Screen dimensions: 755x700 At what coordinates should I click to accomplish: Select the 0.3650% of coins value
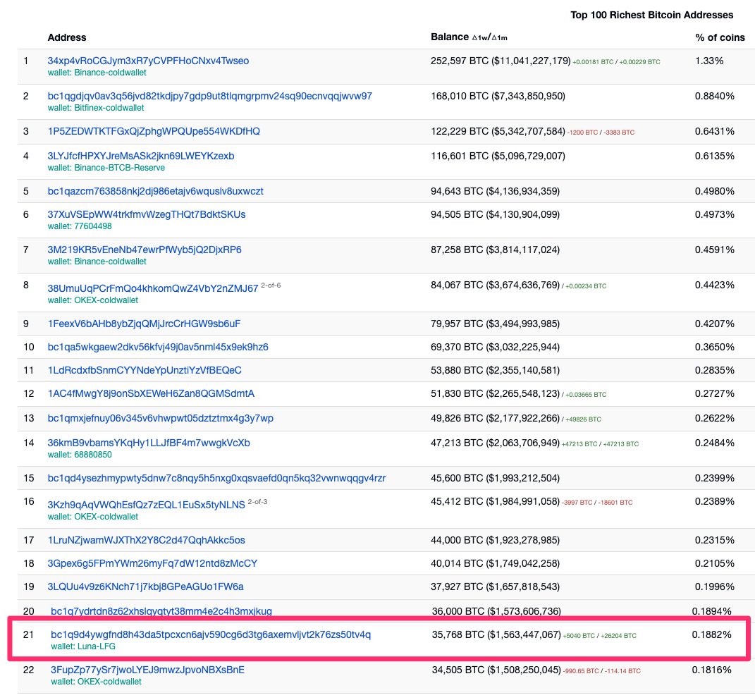point(715,347)
